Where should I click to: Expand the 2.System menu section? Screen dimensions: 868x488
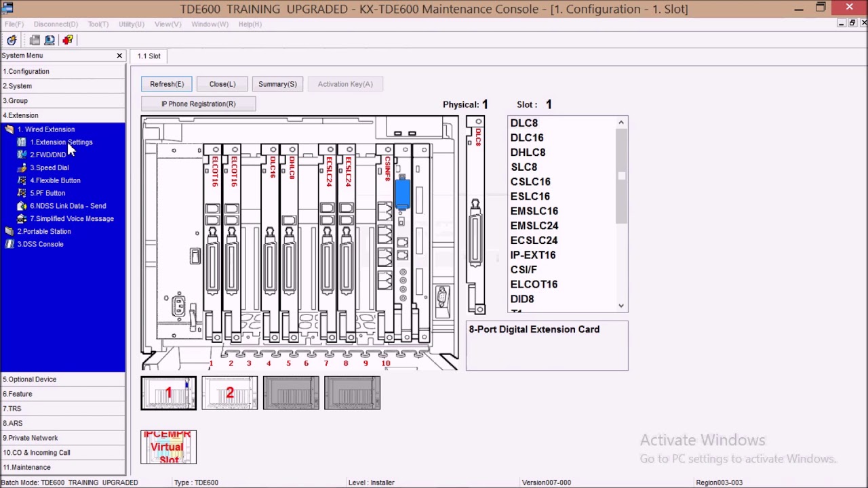tap(62, 86)
